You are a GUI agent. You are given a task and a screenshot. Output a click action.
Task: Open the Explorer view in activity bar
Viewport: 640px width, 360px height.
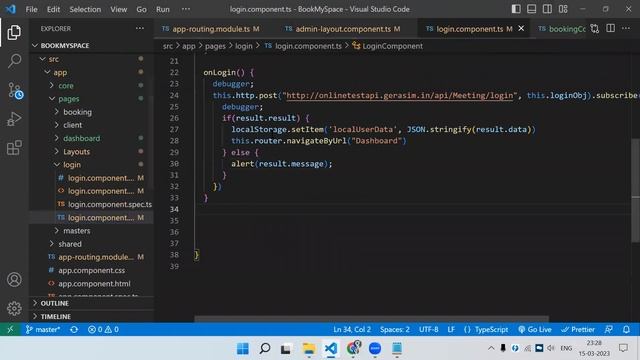click(14, 33)
